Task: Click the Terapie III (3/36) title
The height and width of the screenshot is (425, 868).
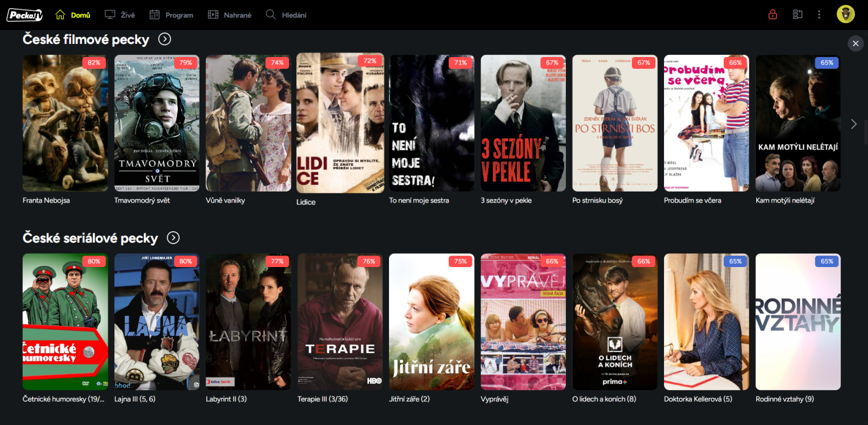Action: pyautogui.click(x=323, y=399)
